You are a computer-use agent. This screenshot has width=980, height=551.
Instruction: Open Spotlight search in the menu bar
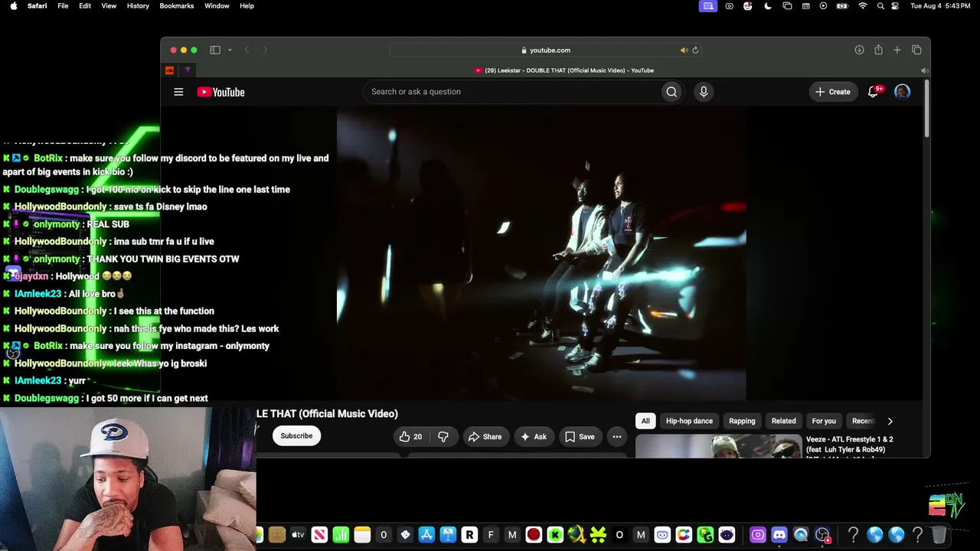tap(880, 6)
